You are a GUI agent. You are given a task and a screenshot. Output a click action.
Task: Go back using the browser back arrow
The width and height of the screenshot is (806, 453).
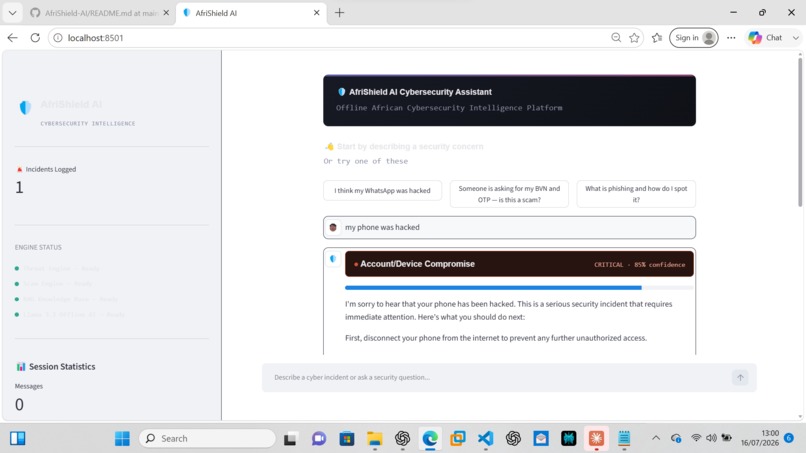[12, 38]
